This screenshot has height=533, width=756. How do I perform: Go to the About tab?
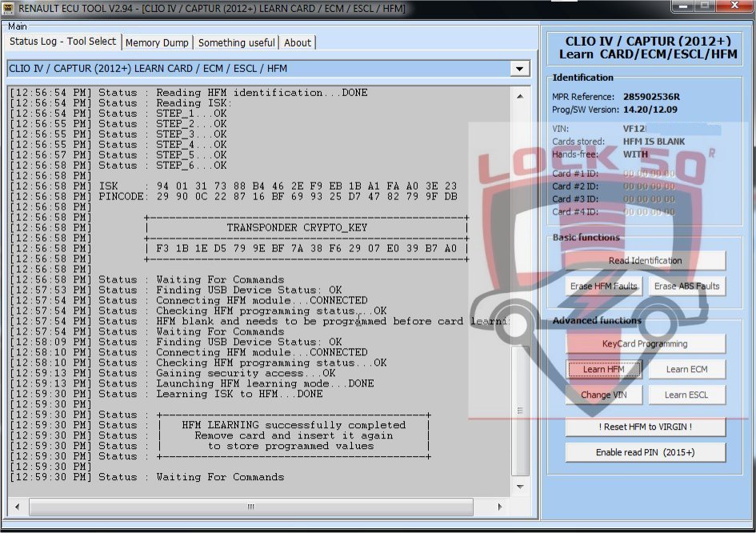(x=298, y=42)
